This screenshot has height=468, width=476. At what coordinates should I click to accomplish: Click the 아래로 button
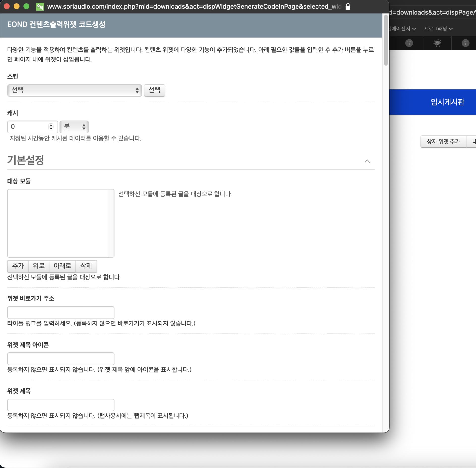click(x=62, y=266)
